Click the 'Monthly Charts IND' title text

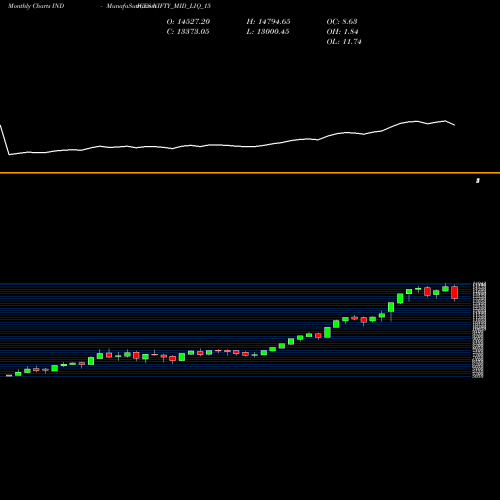pyautogui.click(x=36, y=6)
